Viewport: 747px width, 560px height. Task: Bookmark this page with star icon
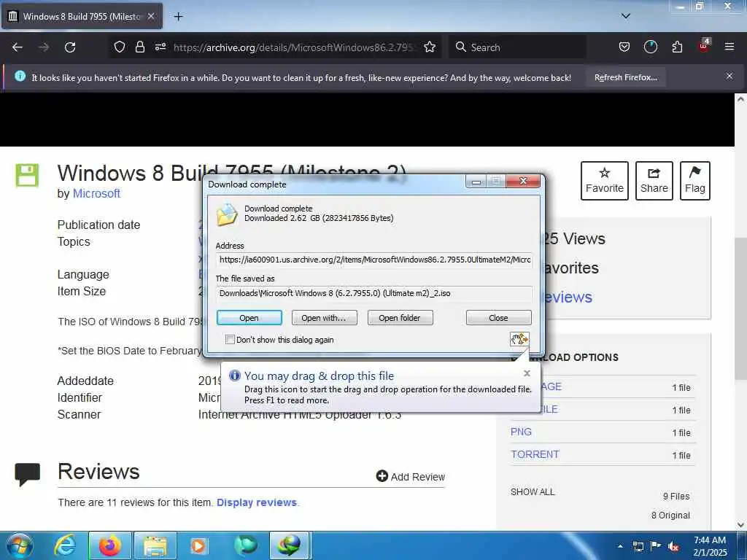pyautogui.click(x=430, y=47)
